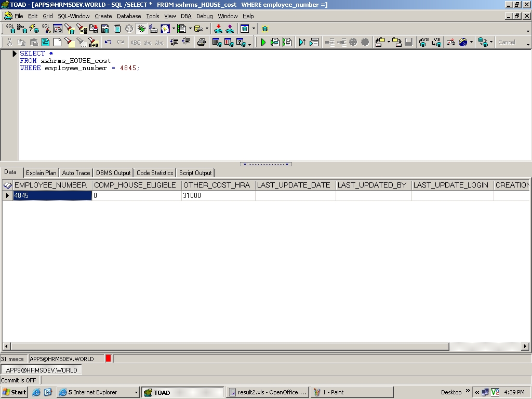This screenshot has width=532, height=399.
Task: Click the EMPLOYEE_NUMBER column header
Action: pyautogui.click(x=50, y=185)
